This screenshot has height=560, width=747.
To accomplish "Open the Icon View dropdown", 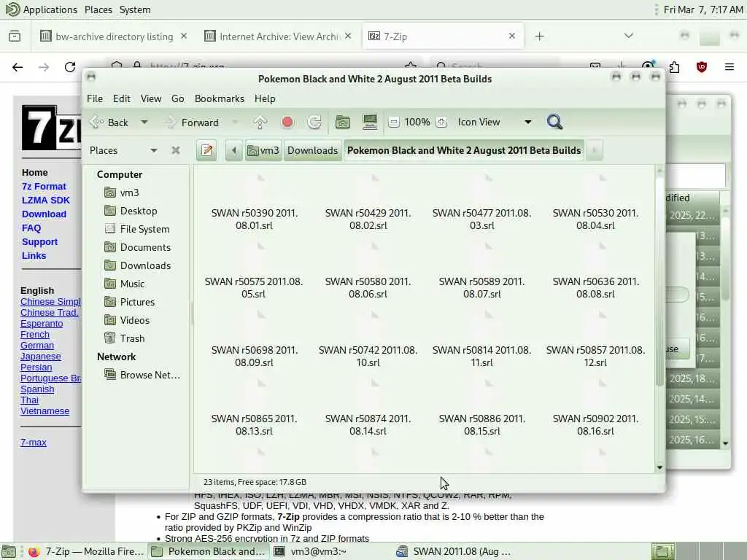I will point(494,122).
